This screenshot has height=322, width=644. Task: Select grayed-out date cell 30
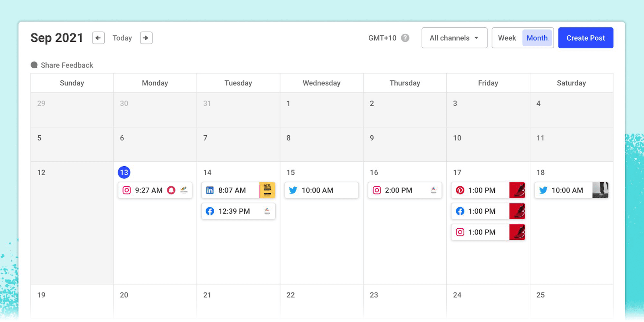click(155, 110)
